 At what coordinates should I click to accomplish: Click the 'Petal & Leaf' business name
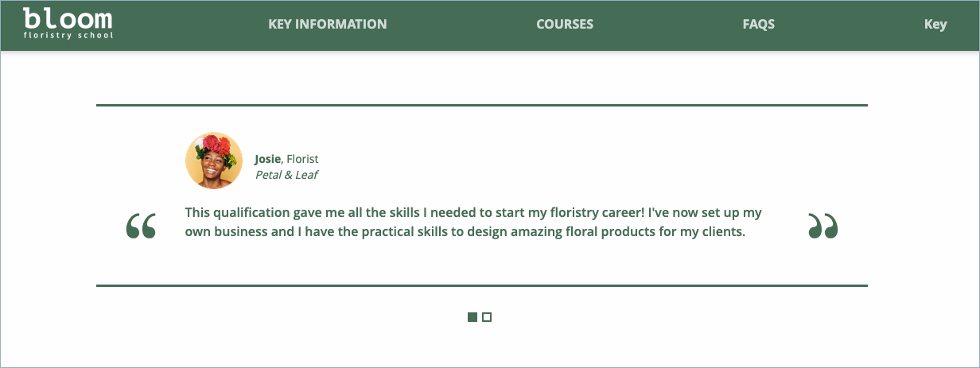pyautogui.click(x=286, y=175)
